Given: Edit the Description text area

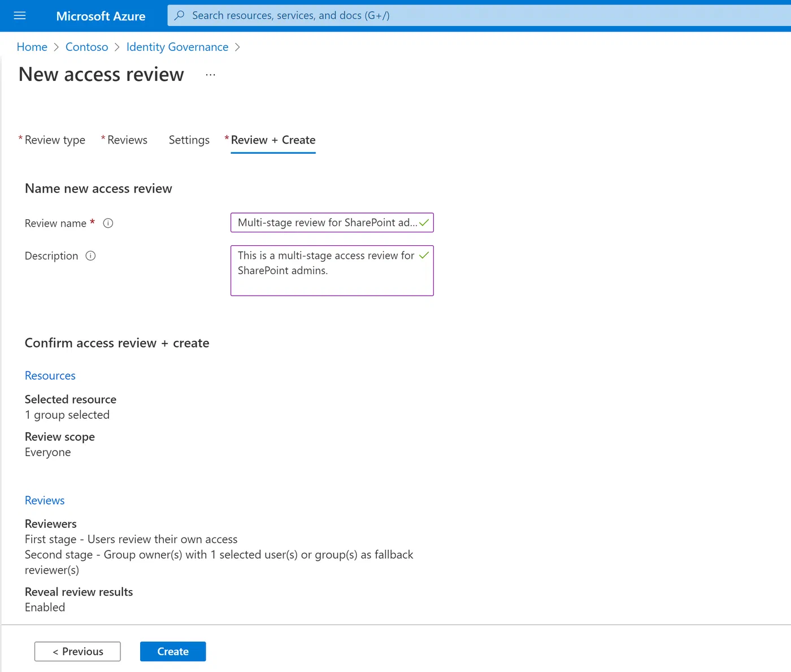Looking at the screenshot, I should pyautogui.click(x=332, y=271).
